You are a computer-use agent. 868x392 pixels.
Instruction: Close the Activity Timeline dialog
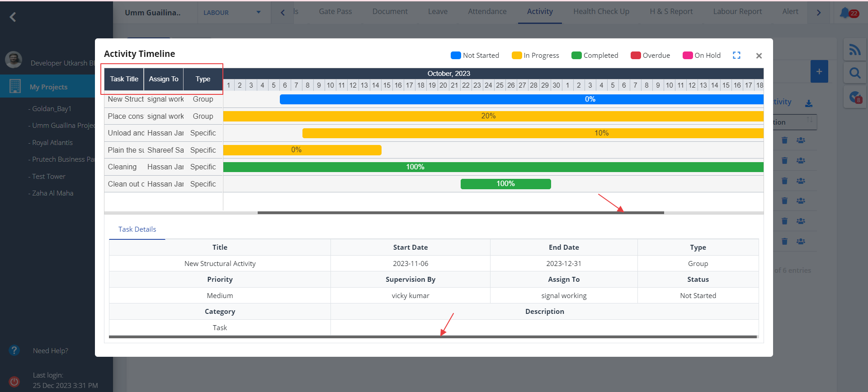click(x=759, y=56)
